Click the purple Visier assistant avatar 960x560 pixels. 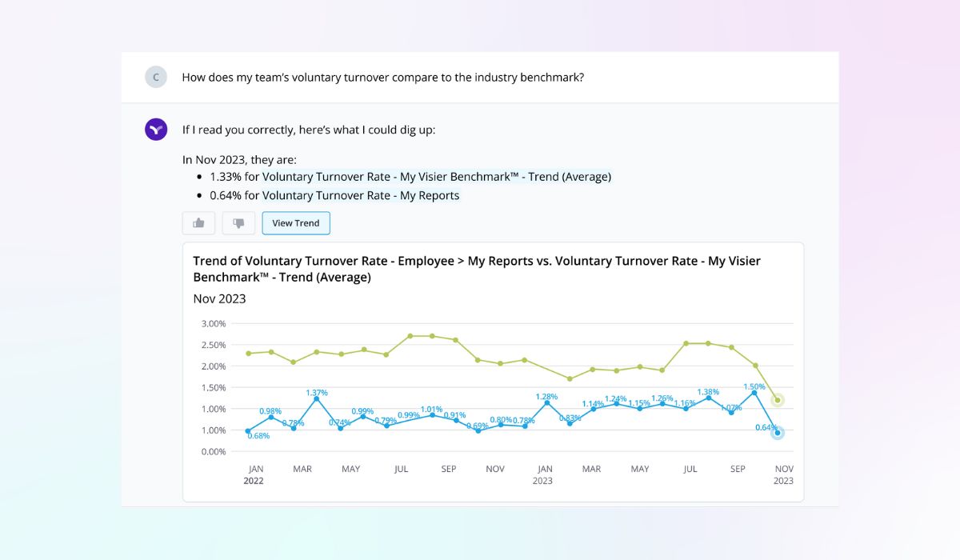click(x=156, y=129)
